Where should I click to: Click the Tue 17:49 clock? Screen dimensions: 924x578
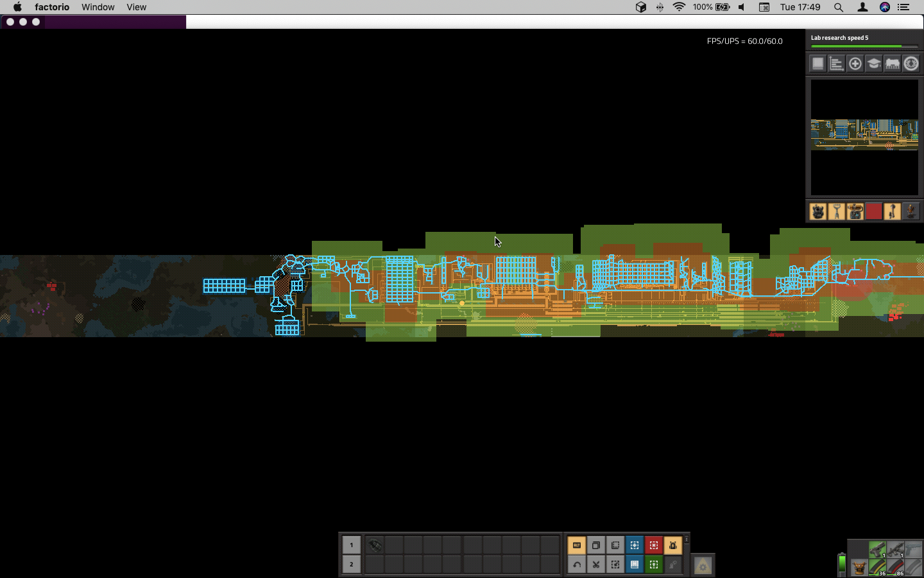pyautogui.click(x=800, y=7)
